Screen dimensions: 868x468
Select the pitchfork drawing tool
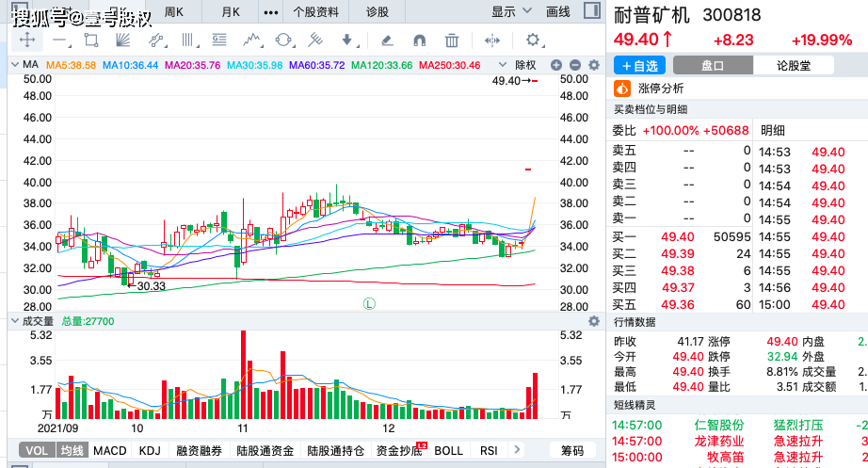click(x=315, y=40)
